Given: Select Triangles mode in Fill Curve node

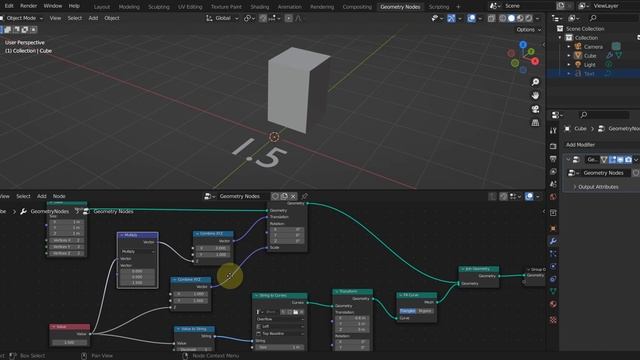Looking at the screenshot, I should point(408,311).
